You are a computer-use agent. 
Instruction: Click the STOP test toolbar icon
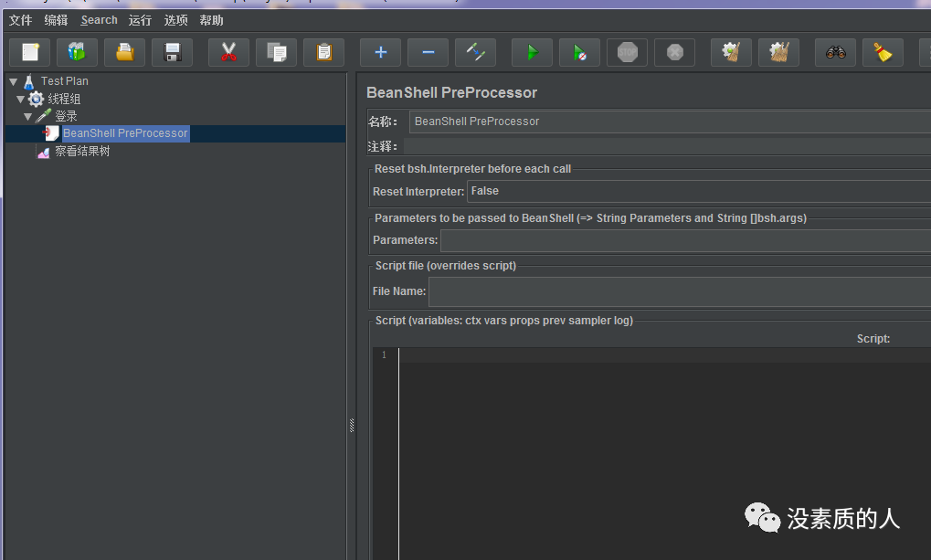(x=627, y=52)
